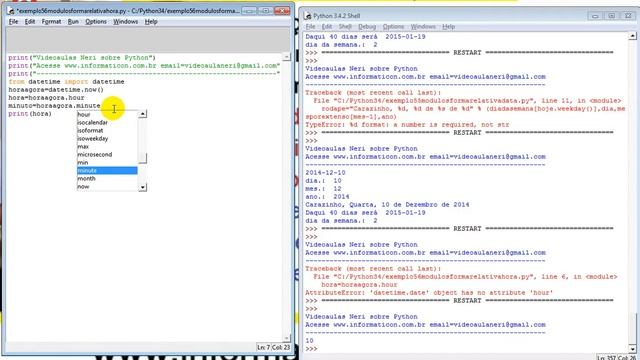
Task: Place cursor in line 'hora=horaagora.hour'
Action: coord(46,98)
